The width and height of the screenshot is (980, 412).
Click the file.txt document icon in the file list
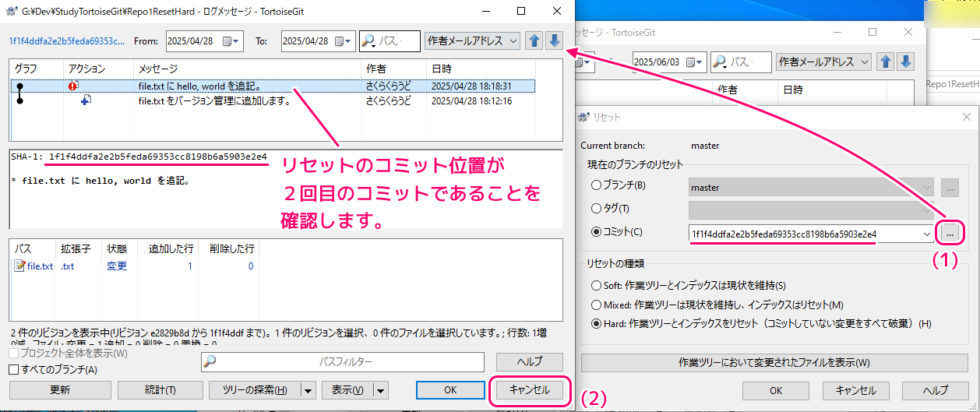[x=20, y=266]
